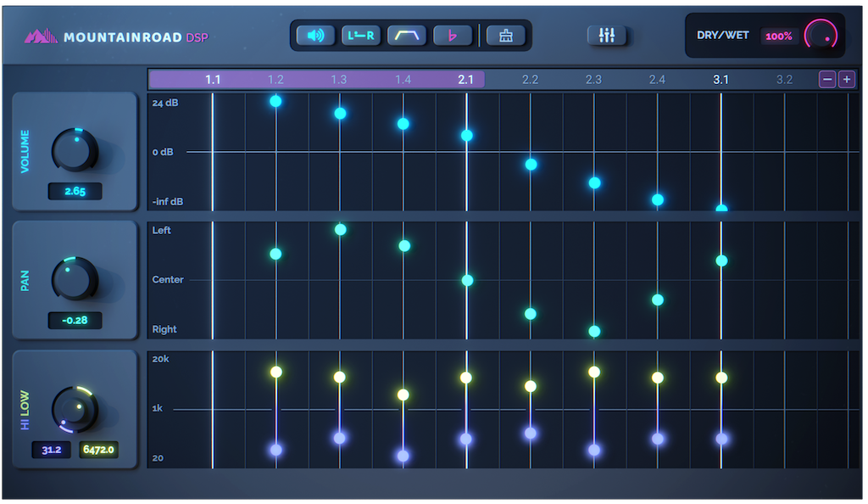
Task: Click the yellow high-cut node at step 3.1
Action: pyautogui.click(x=721, y=378)
